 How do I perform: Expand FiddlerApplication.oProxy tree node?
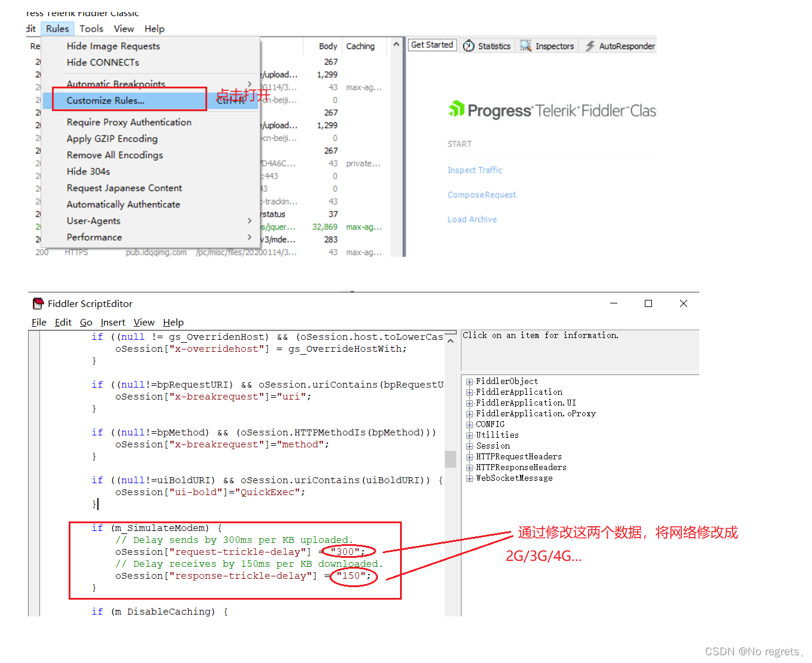[470, 414]
